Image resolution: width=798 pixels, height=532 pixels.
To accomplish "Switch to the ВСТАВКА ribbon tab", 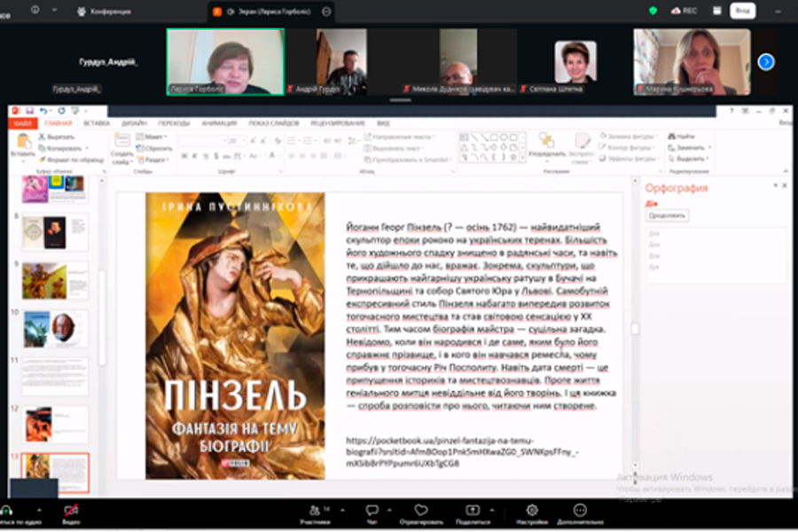I will pyautogui.click(x=96, y=123).
